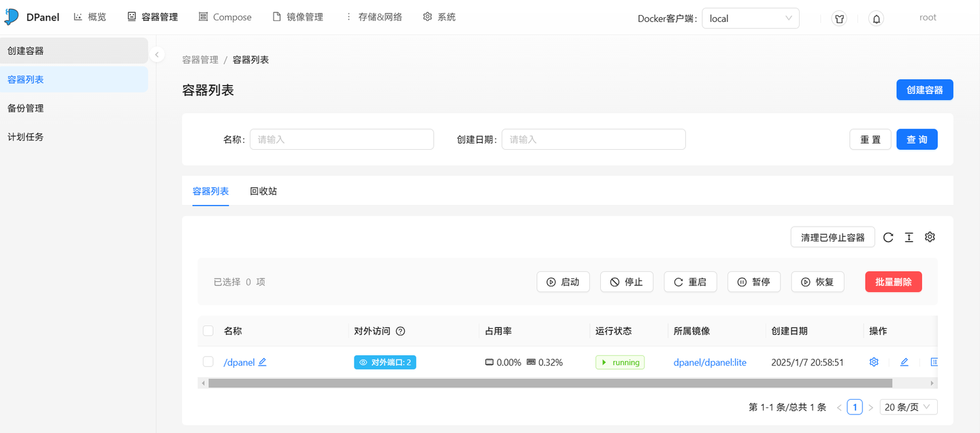Click the import/export icon beside refresh

[909, 236]
